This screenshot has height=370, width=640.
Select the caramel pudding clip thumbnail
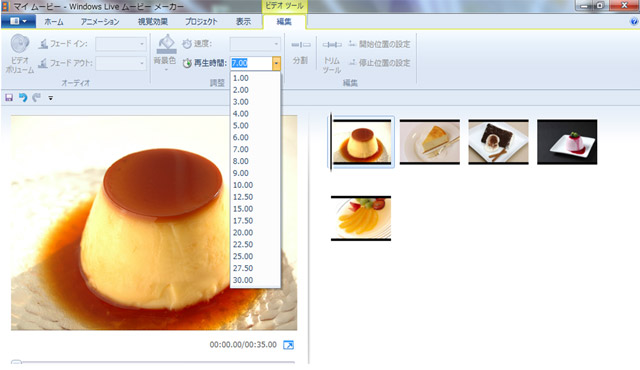tap(362, 142)
